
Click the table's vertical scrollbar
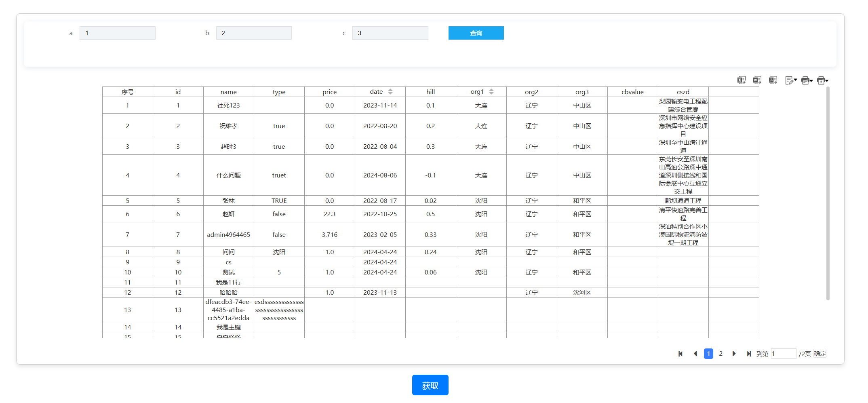[828, 194]
